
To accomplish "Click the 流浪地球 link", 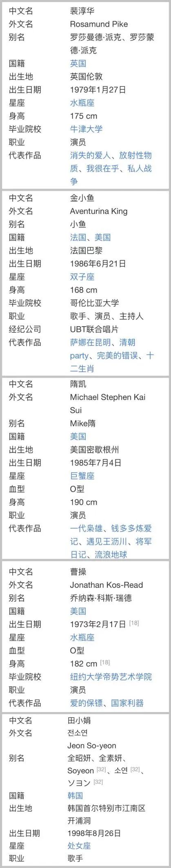I will pos(111,554).
